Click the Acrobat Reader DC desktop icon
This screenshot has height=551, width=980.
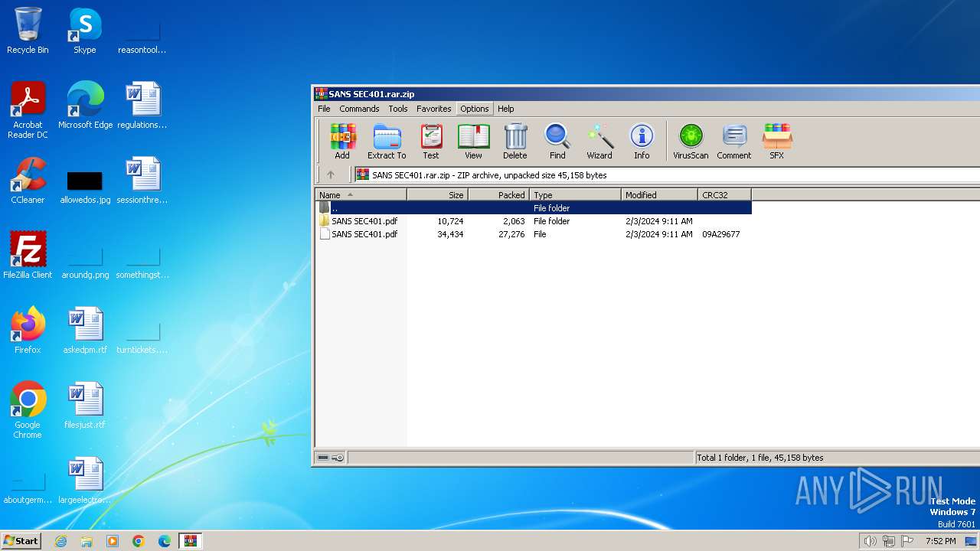point(28,110)
